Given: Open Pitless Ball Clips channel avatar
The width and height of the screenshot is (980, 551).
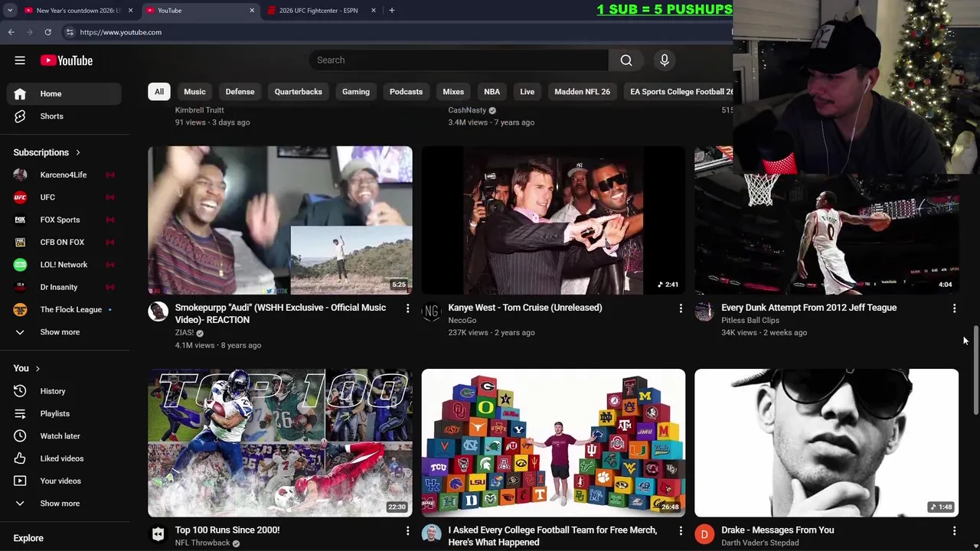Looking at the screenshot, I should (x=704, y=311).
